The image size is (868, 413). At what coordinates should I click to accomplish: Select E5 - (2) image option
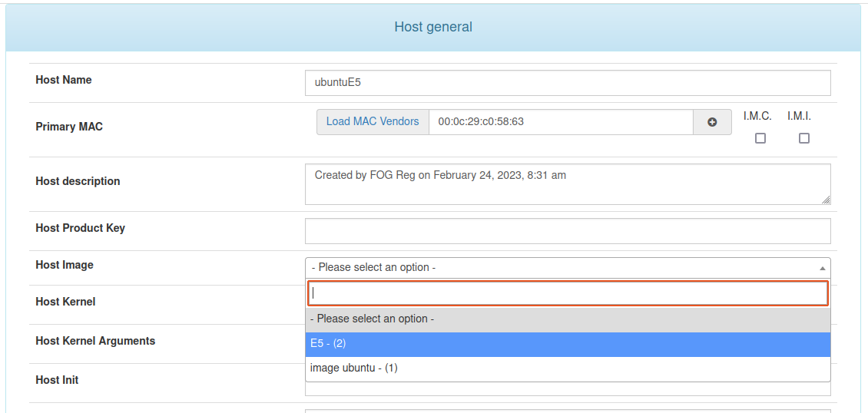pos(568,344)
